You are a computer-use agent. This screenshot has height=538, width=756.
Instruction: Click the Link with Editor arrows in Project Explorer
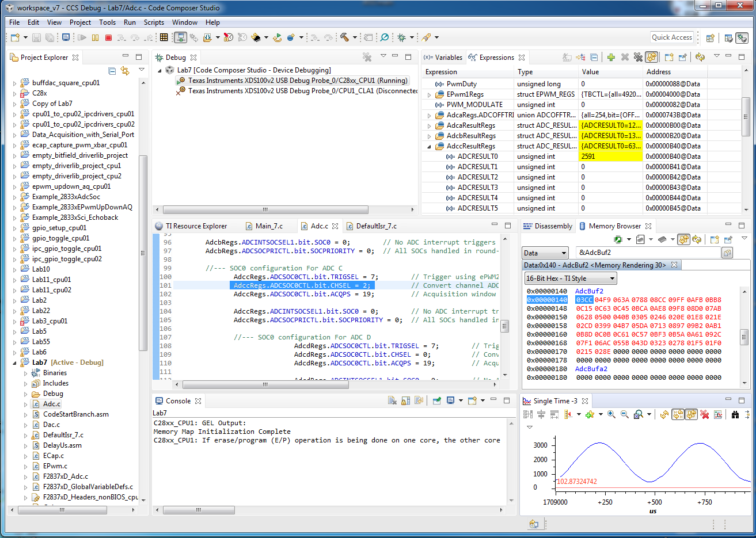pos(125,71)
